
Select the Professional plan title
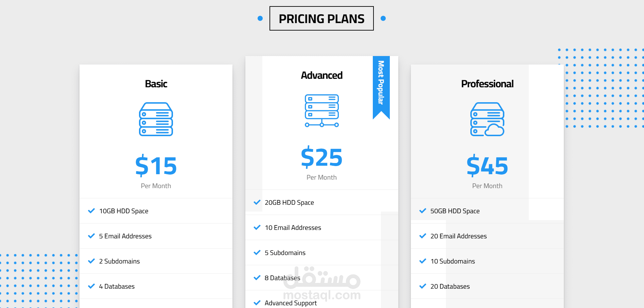pyautogui.click(x=487, y=84)
